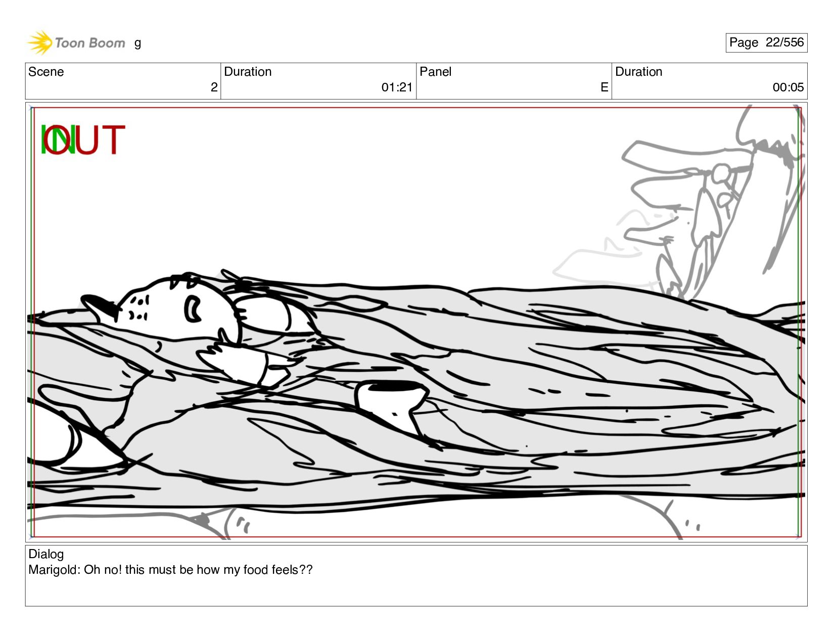Viewport: 834px width, 644px height.
Task: Click the scene duration 01:21
Action: [x=397, y=87]
